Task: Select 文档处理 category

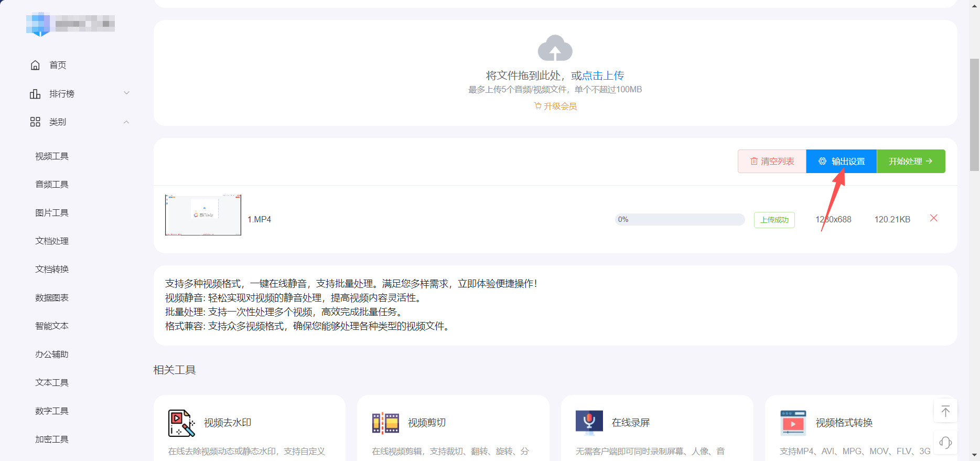Action: pyautogui.click(x=52, y=241)
